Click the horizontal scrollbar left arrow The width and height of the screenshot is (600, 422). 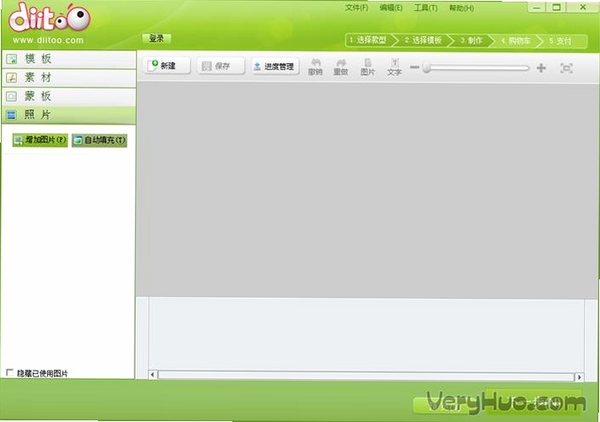[x=153, y=374]
